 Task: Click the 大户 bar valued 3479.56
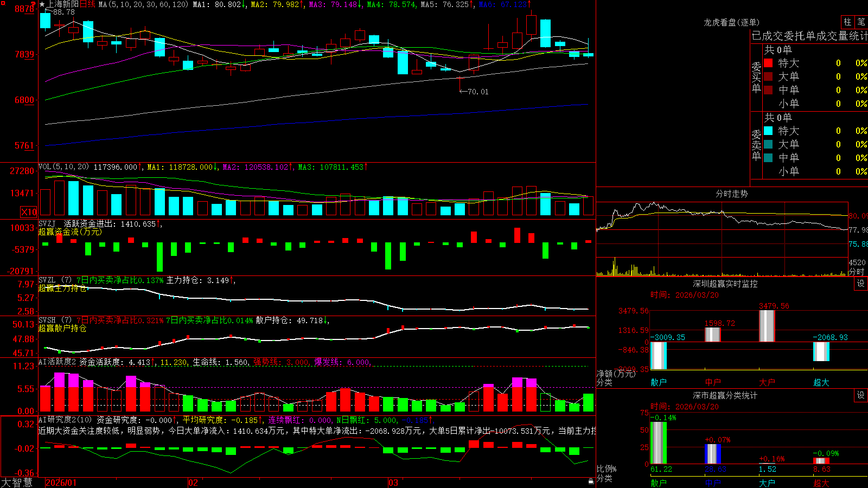767,326
